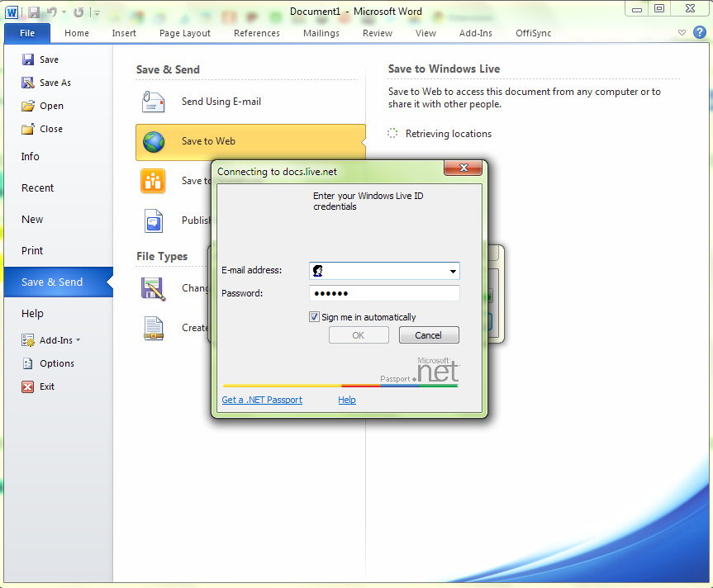The width and height of the screenshot is (713, 588).
Task: Choose Send Using E-mail option
Action: [250, 102]
